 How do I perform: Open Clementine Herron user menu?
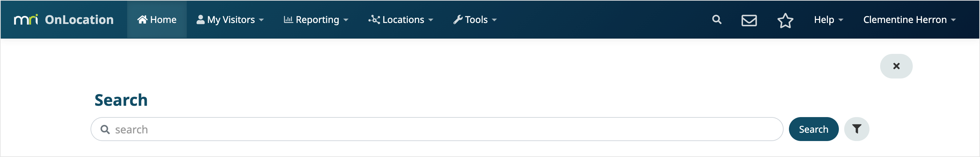click(909, 19)
